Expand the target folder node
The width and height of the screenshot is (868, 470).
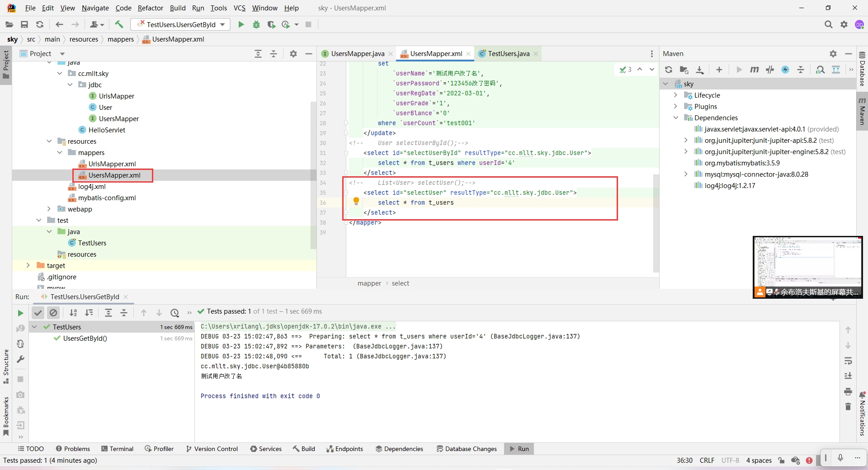[x=28, y=265]
